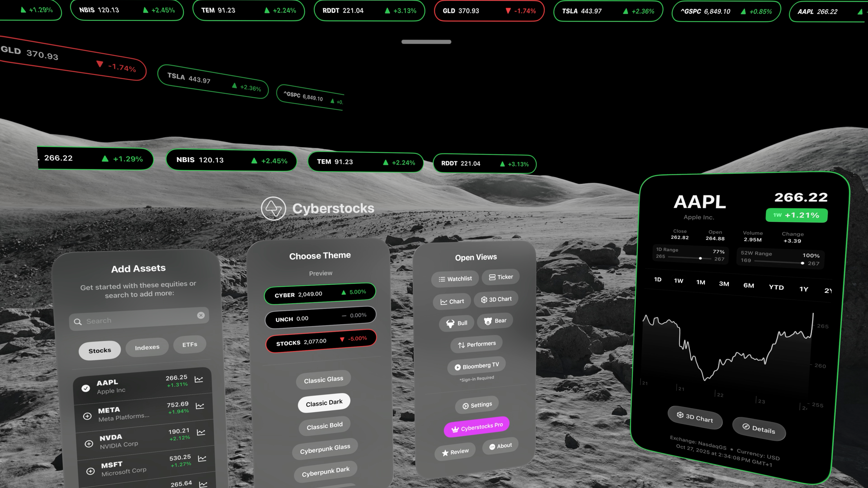Click the 52W Range slider
This screenshot has height=488, width=868.
click(x=779, y=262)
